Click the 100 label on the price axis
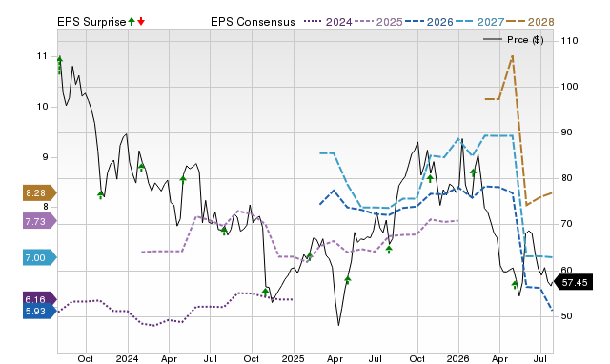Screen dimensions: 610x364 click(569, 87)
